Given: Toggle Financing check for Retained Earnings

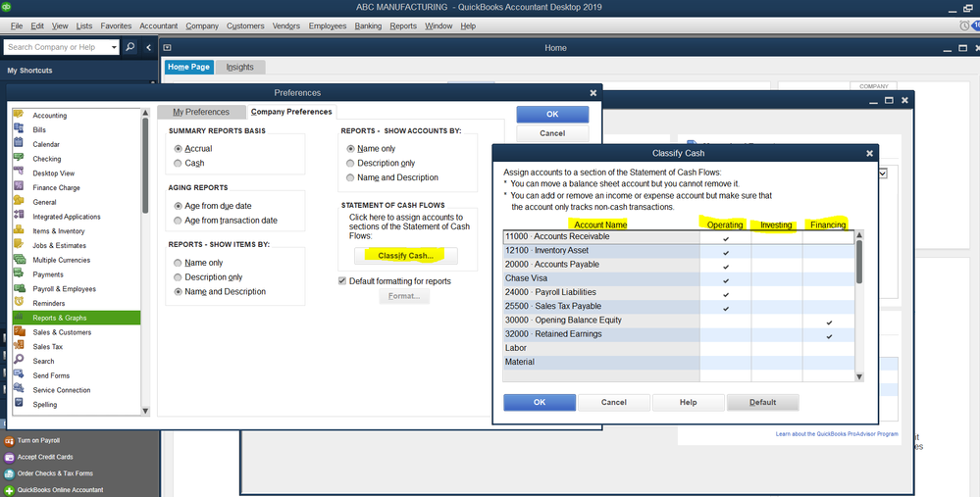Looking at the screenshot, I should coord(829,336).
